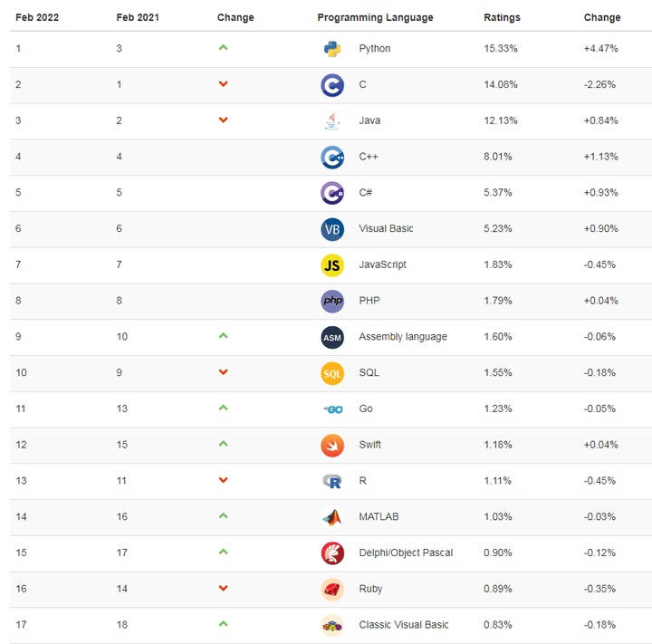Click the Classic Visual Basic name text
Screen dimensions: 652x644
pos(403,625)
